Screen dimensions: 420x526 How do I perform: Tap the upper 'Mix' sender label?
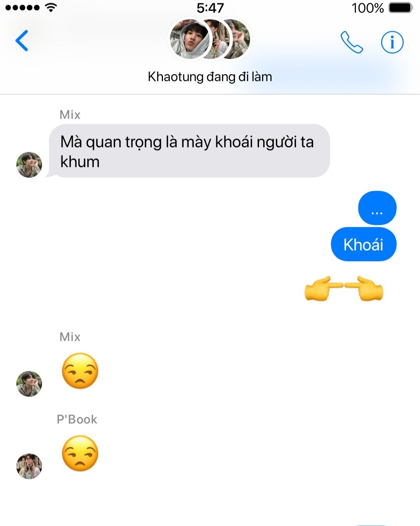(x=70, y=115)
